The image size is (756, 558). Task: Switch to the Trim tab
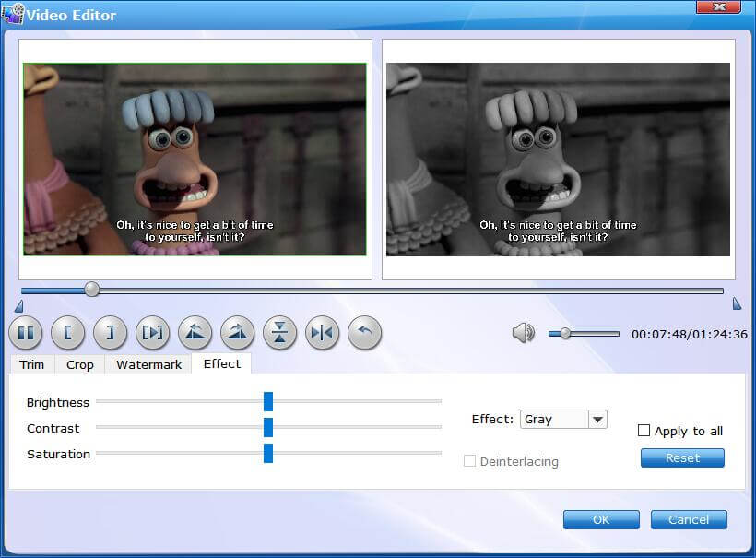(x=31, y=364)
